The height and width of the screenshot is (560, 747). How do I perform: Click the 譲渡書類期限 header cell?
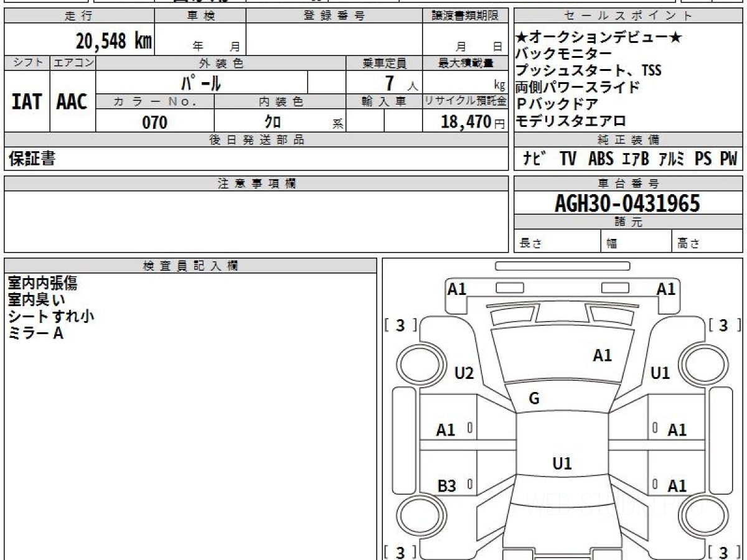pos(465,16)
